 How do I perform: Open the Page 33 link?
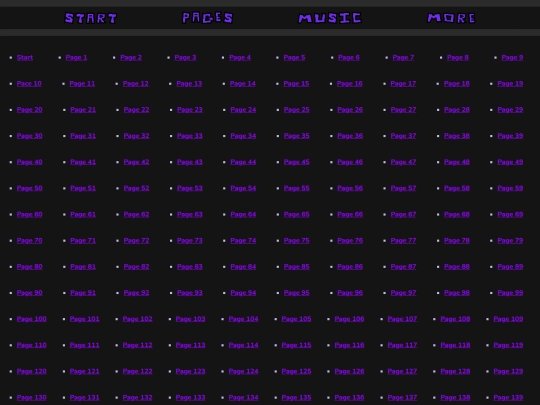click(x=190, y=136)
